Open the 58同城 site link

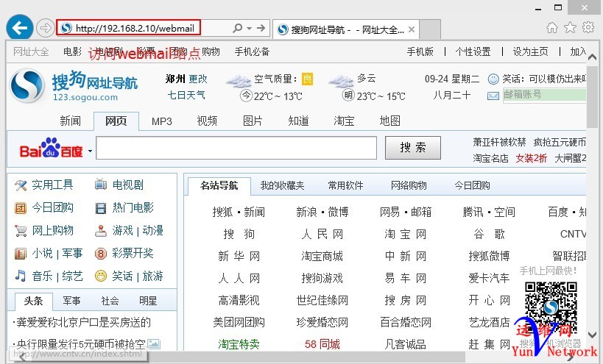(x=322, y=344)
